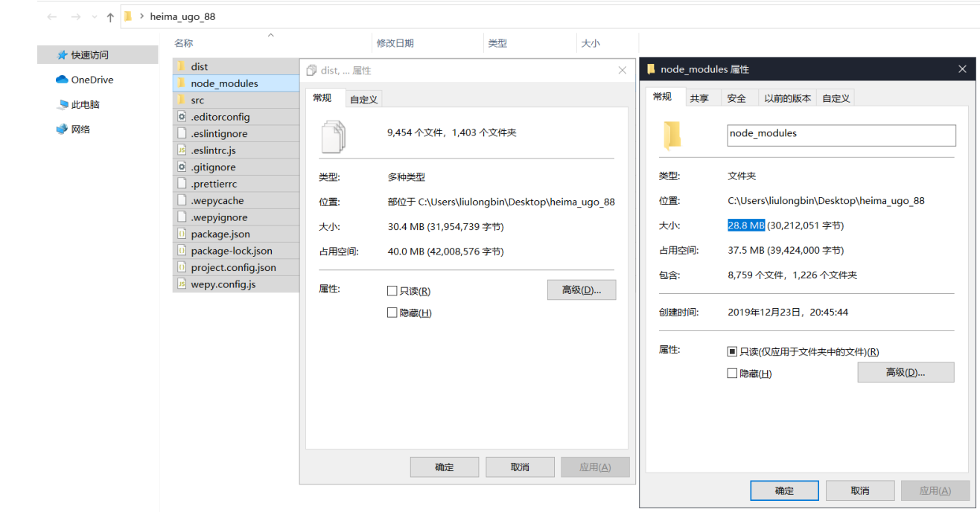Click highlighted 28.8 MB size value

click(746, 225)
